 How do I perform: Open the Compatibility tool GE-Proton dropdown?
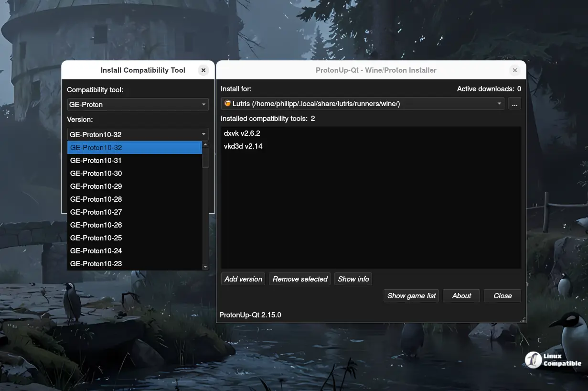137,104
